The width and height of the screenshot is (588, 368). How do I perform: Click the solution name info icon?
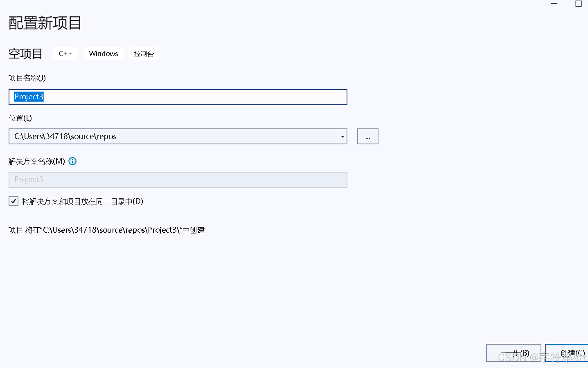click(x=72, y=161)
